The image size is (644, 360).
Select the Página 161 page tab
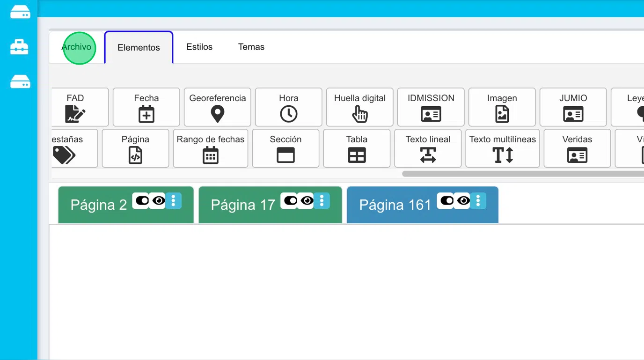(x=395, y=205)
